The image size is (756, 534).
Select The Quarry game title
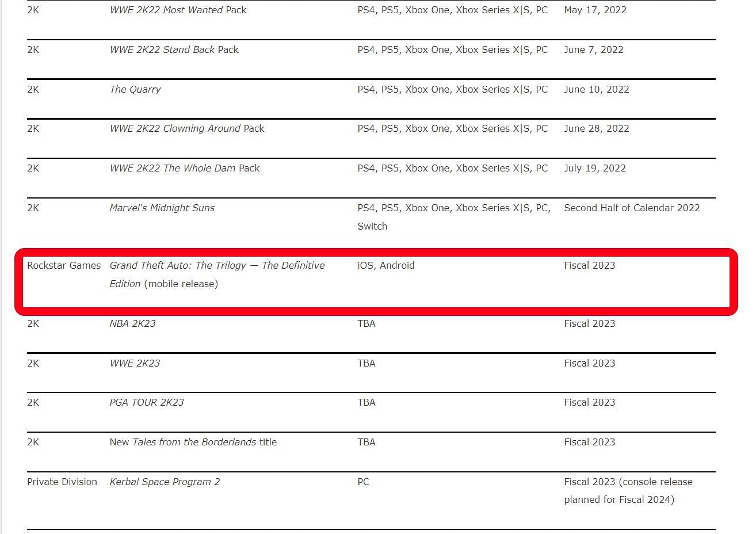135,89
